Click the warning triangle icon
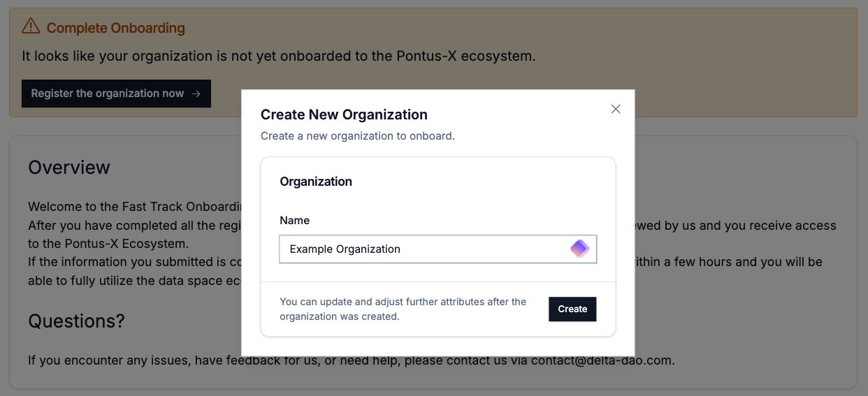The height and width of the screenshot is (396, 868). pyautogui.click(x=31, y=27)
